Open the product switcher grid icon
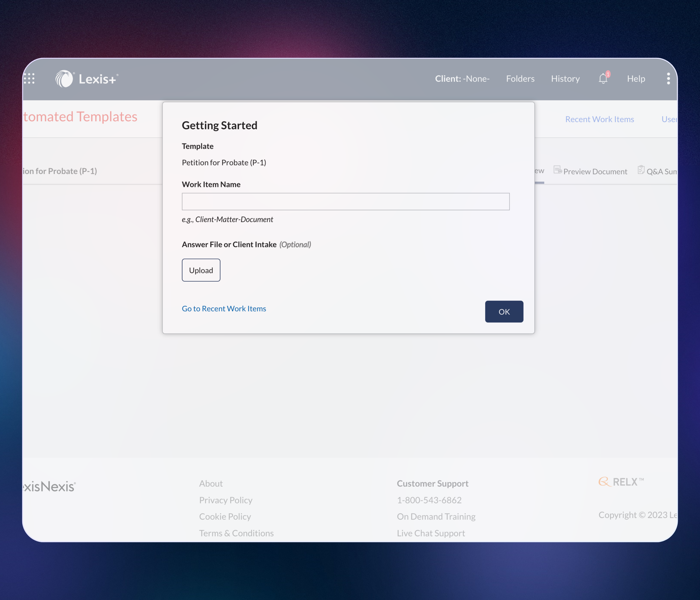The height and width of the screenshot is (600, 700). pyautogui.click(x=29, y=79)
